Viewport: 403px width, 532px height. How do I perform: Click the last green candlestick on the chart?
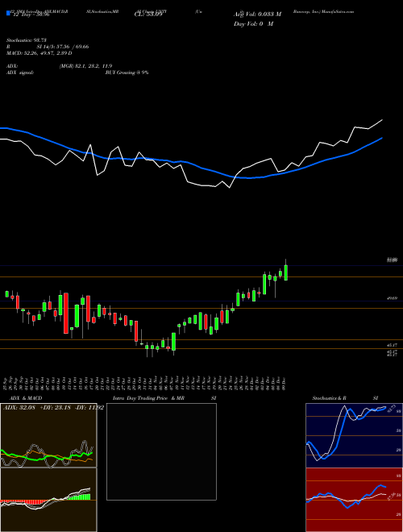(x=286, y=272)
